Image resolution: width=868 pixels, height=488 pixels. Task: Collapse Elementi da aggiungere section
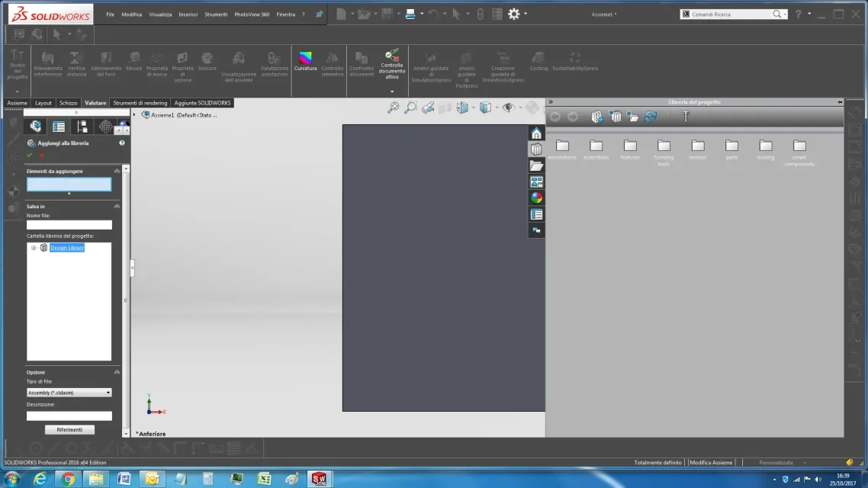pos(117,171)
